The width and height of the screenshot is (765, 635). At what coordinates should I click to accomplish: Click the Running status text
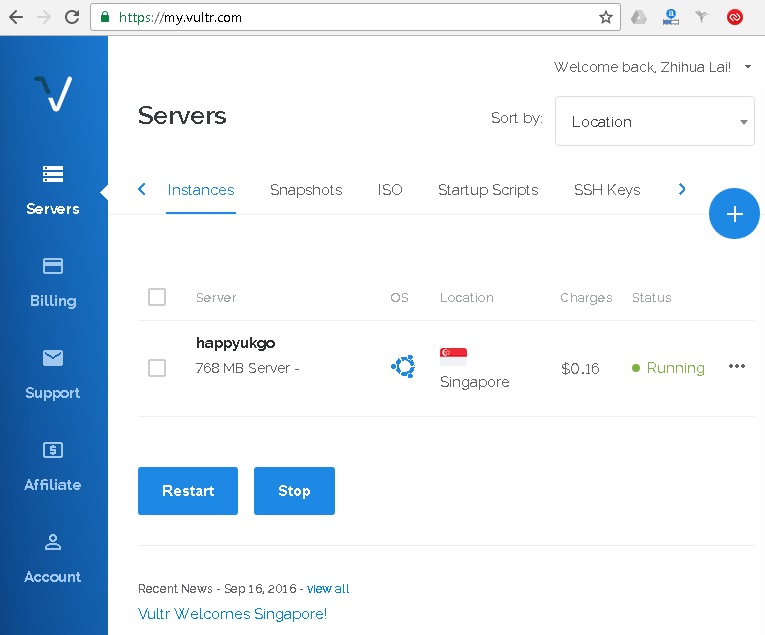[x=676, y=368]
